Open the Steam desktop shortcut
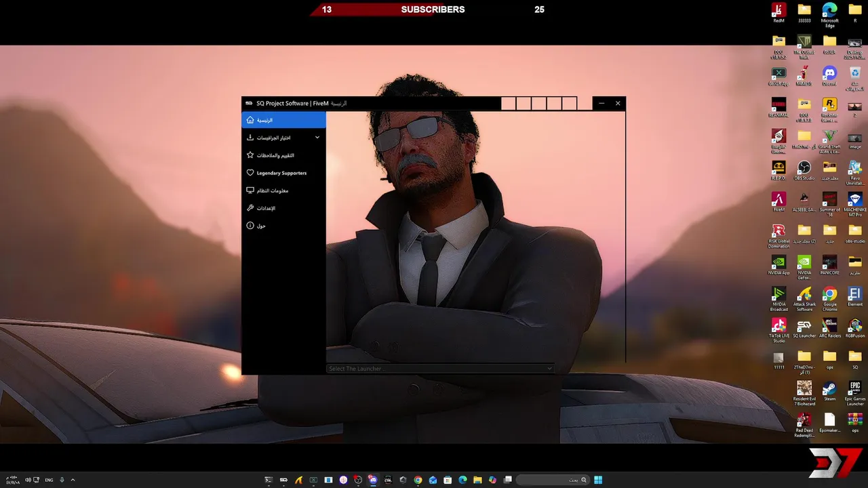The height and width of the screenshot is (488, 868). pos(829,390)
